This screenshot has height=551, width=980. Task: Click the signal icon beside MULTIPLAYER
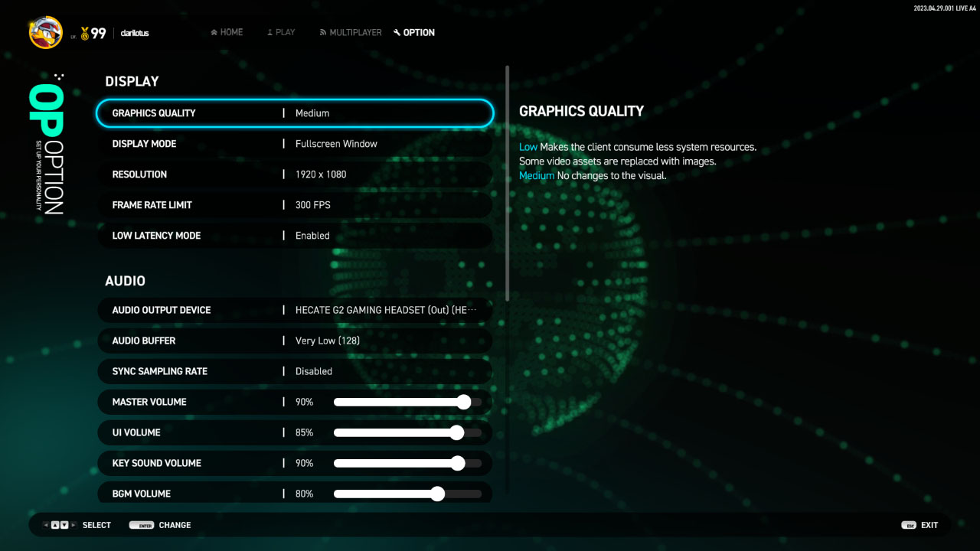pos(323,33)
